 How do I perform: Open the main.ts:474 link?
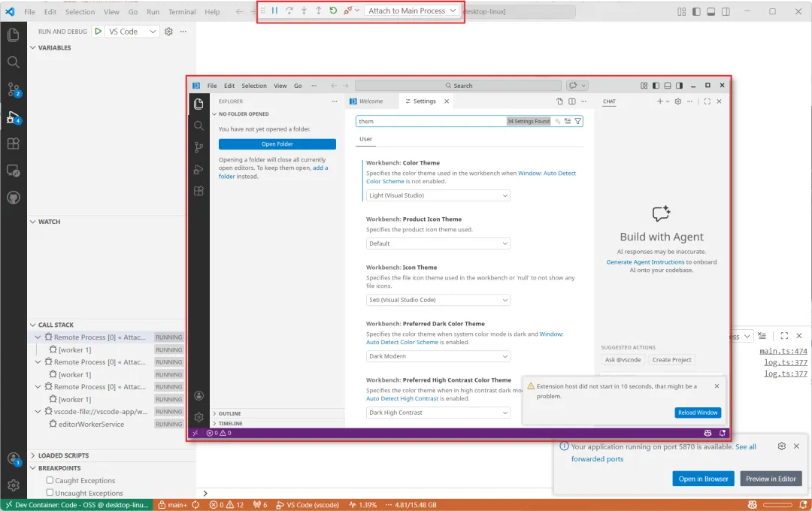tap(783, 351)
